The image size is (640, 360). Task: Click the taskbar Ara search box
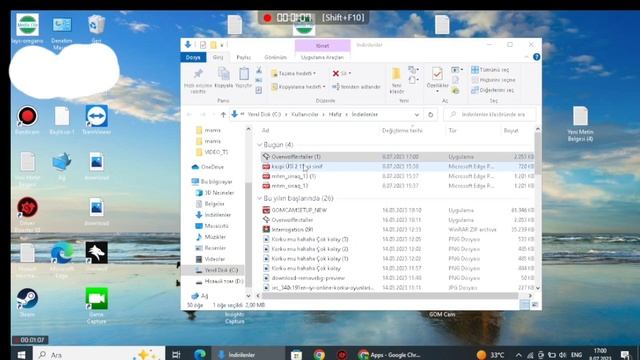(99, 354)
